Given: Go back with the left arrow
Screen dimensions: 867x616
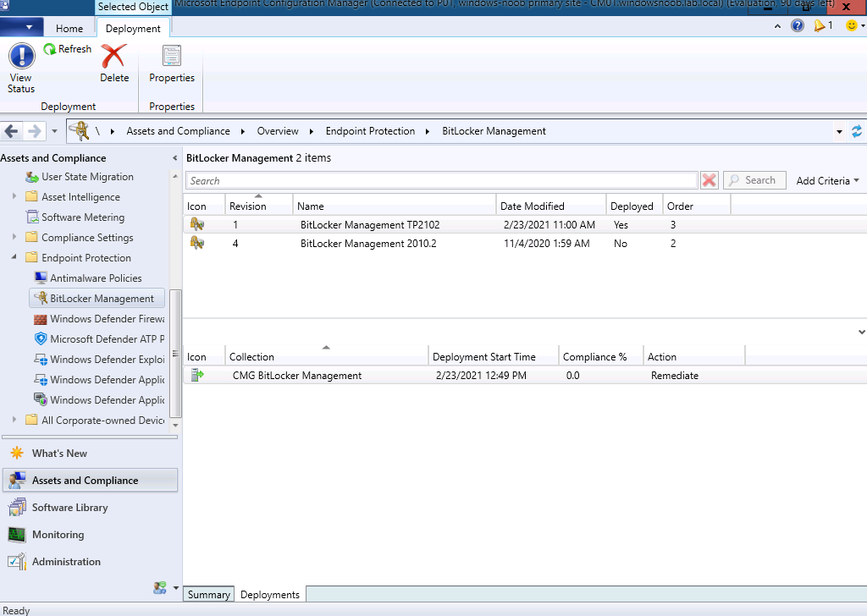Looking at the screenshot, I should 11,131.
